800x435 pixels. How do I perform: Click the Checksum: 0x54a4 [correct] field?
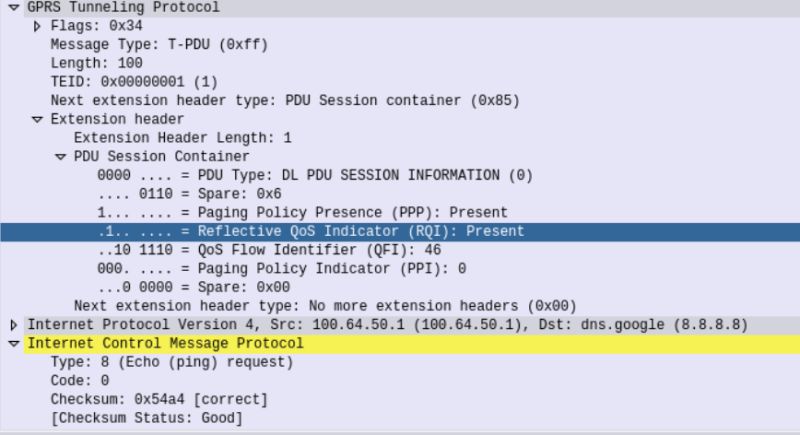tap(159, 399)
